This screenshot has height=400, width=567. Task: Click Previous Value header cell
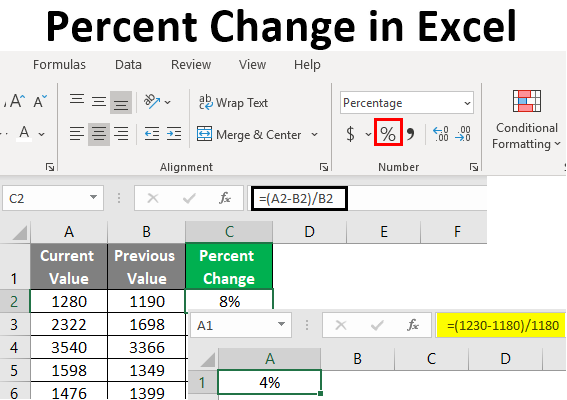click(x=146, y=267)
